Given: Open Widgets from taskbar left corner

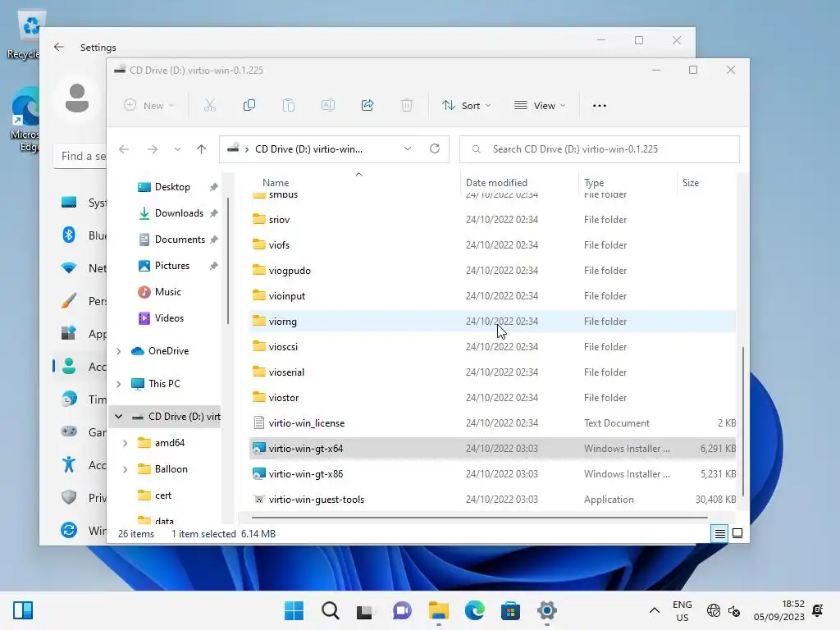Looking at the screenshot, I should 23,610.
